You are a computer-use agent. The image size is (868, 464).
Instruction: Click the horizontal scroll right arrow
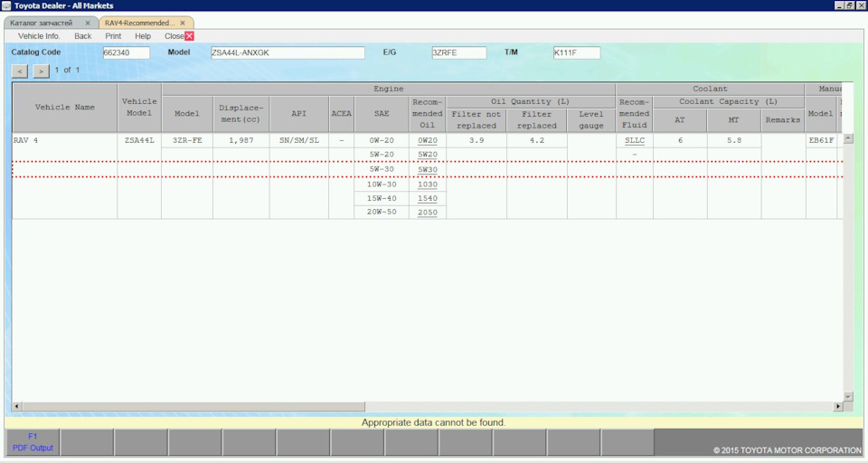pyautogui.click(x=838, y=406)
